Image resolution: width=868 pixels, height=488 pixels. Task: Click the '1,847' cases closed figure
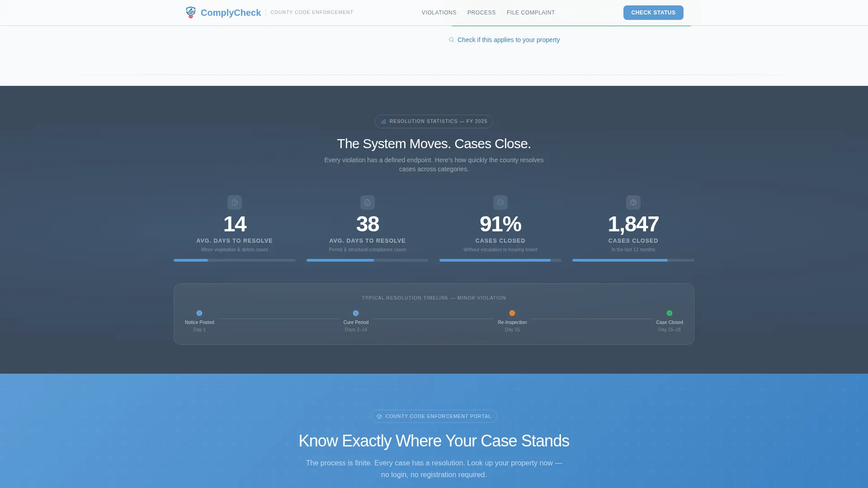click(x=633, y=224)
